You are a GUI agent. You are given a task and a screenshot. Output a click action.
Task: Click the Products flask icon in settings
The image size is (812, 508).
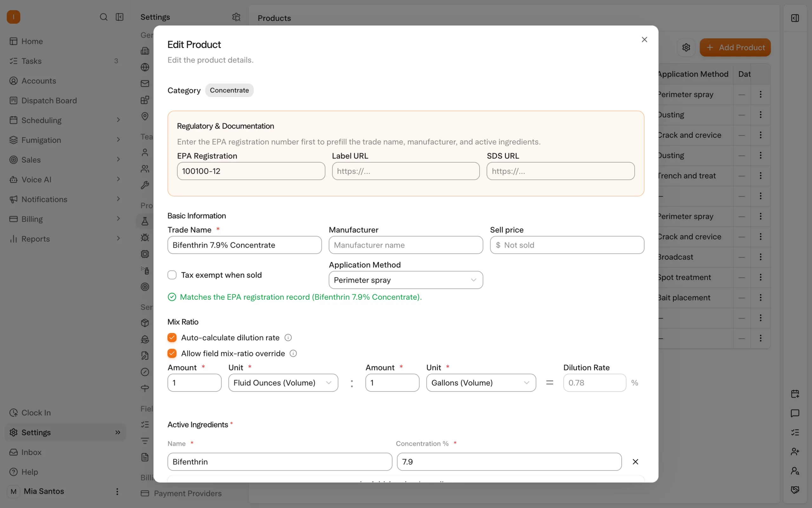coord(145,221)
